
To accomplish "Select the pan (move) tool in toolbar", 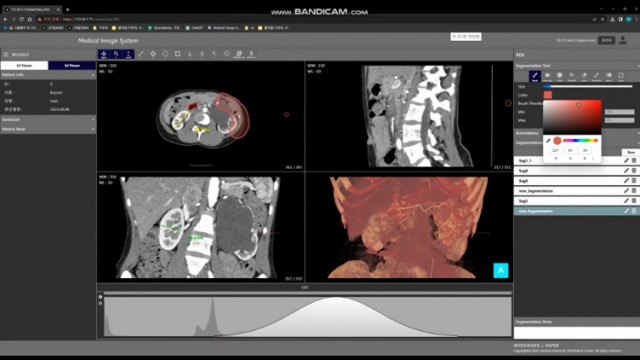I will (x=104, y=54).
